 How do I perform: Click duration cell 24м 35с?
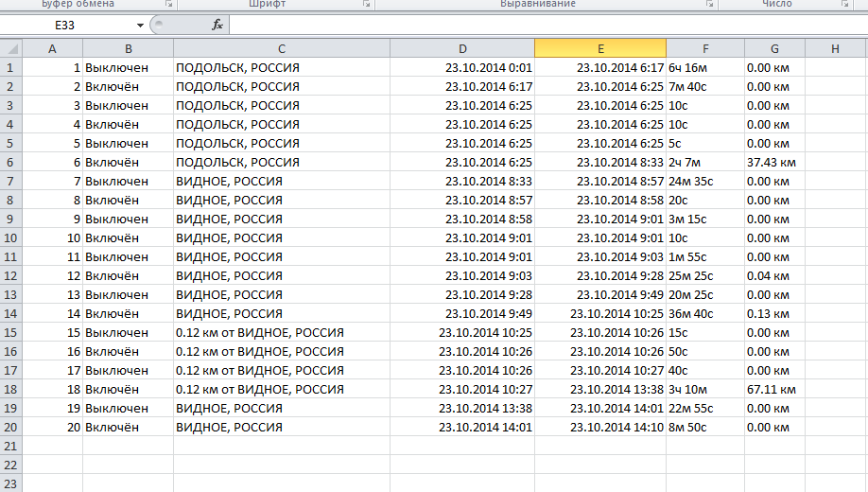click(x=705, y=181)
